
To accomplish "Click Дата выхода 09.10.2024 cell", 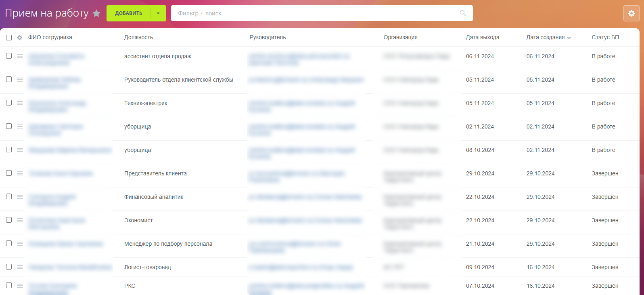I will [480, 267].
